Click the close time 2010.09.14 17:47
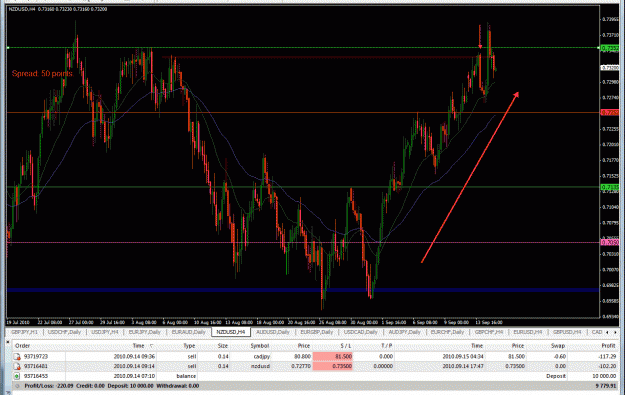Viewport: 625px width, 395px height. click(463, 366)
